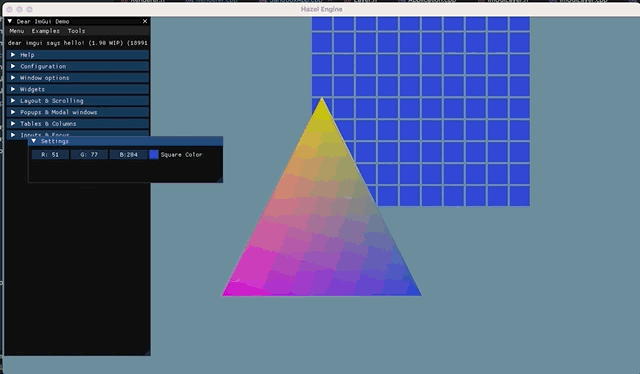The height and width of the screenshot is (374, 640).
Task: Expand Tables & Columns section
Action: 78,123
